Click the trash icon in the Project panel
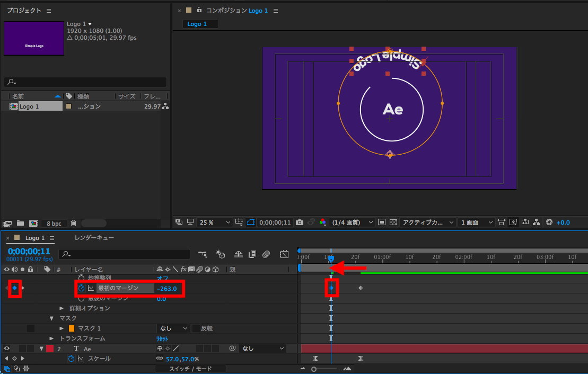588x374 pixels. (74, 224)
